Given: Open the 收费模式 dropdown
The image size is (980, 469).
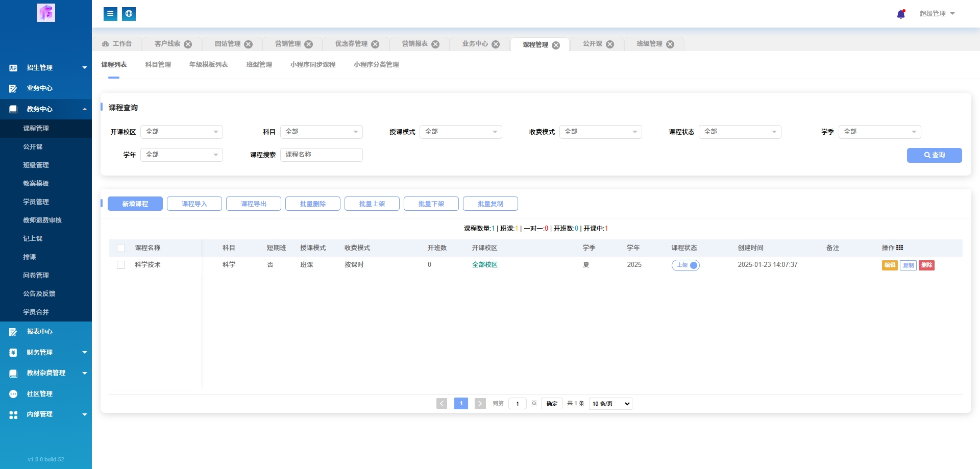Looking at the screenshot, I should click(x=601, y=132).
